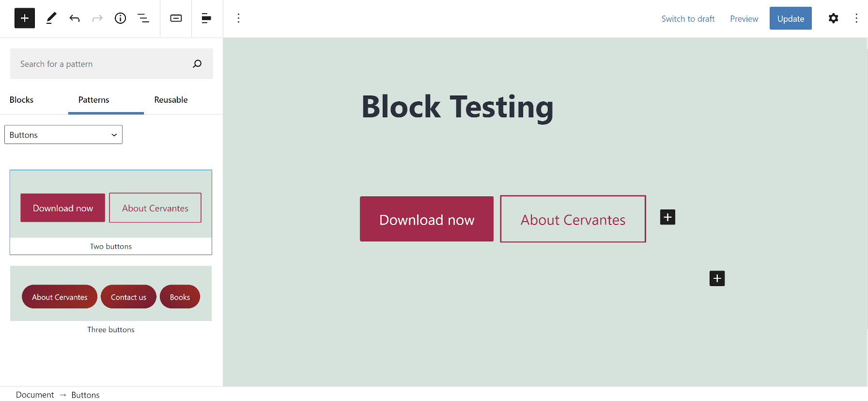Click the Update button
The width and height of the screenshot is (868, 401).
coord(790,18)
